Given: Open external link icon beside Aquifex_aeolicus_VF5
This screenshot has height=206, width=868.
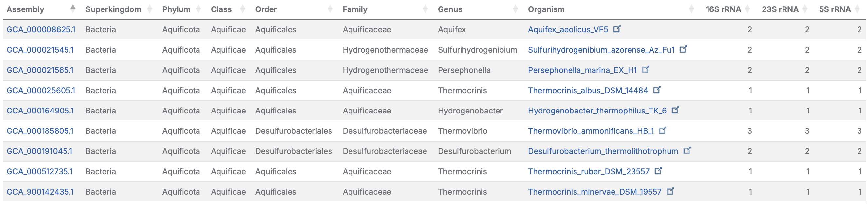Looking at the screenshot, I should click(x=617, y=29).
